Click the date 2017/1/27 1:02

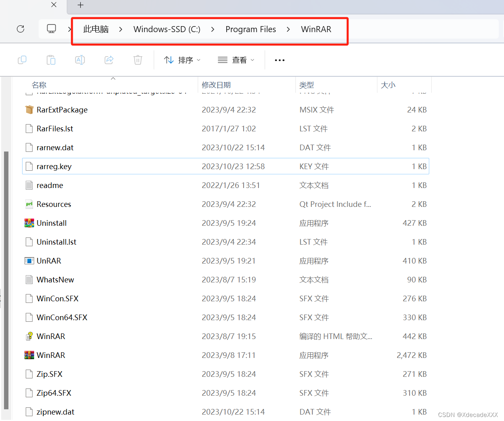tap(229, 129)
